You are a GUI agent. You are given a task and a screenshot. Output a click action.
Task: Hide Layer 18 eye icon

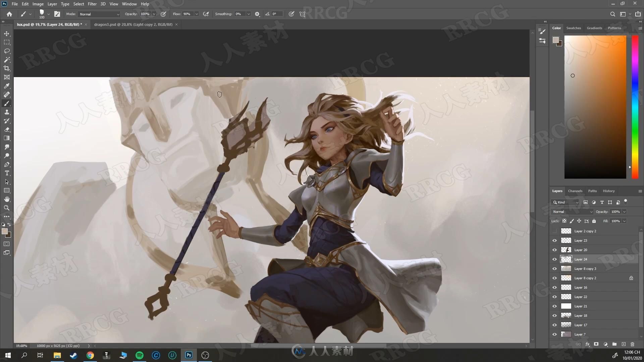coord(554,315)
